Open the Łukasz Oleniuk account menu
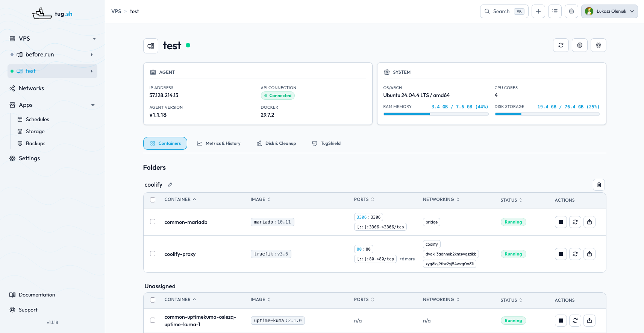Image resolution: width=644 pixels, height=333 pixels. (609, 11)
